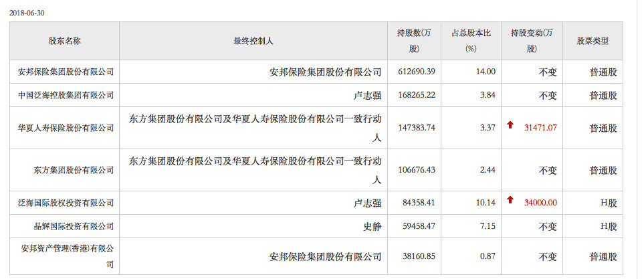644x279 pixels.
Task: Open 泛海国际股权投资有限公司 shareholder entry
Action: tap(66, 203)
